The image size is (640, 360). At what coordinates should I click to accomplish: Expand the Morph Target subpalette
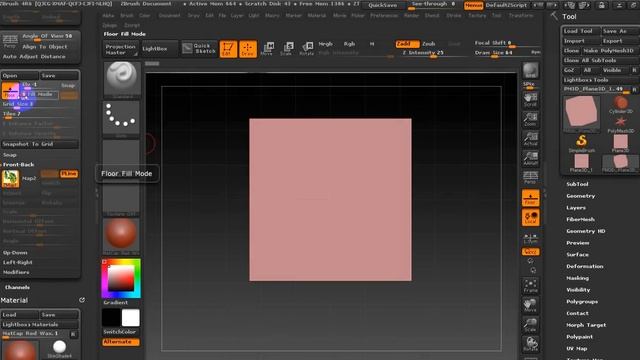[x=586, y=325]
